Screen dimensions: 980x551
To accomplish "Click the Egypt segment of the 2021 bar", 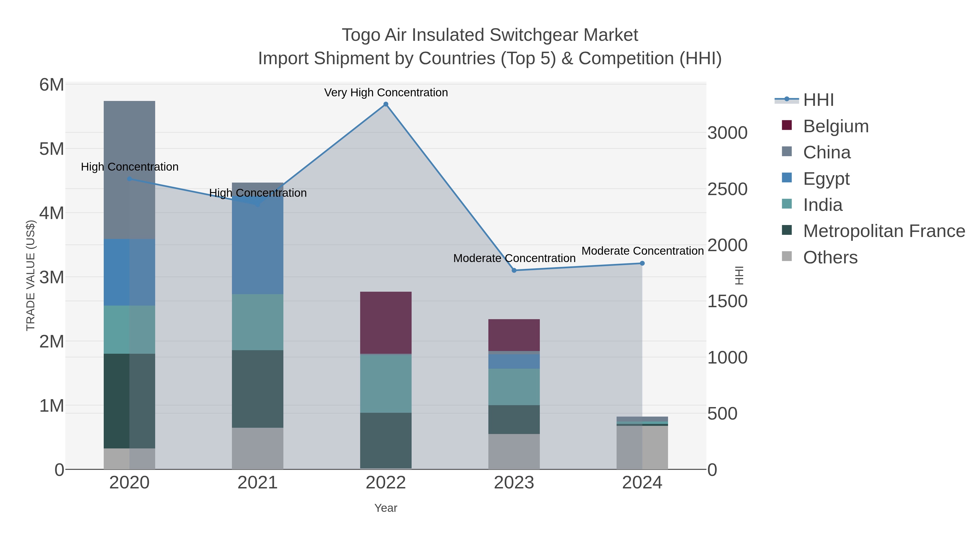I will pyautogui.click(x=258, y=245).
